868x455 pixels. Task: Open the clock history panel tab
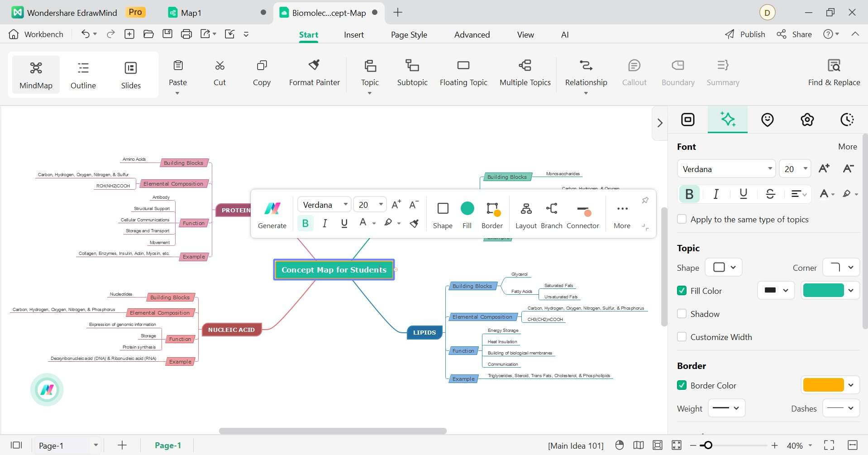pyautogui.click(x=847, y=120)
